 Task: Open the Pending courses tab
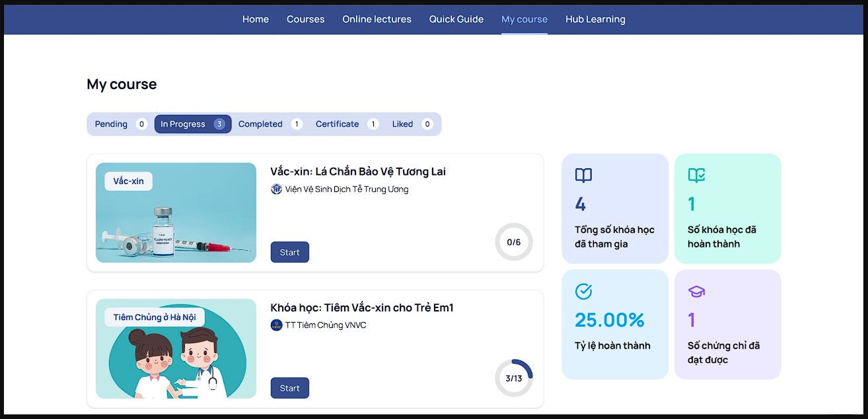[120, 124]
